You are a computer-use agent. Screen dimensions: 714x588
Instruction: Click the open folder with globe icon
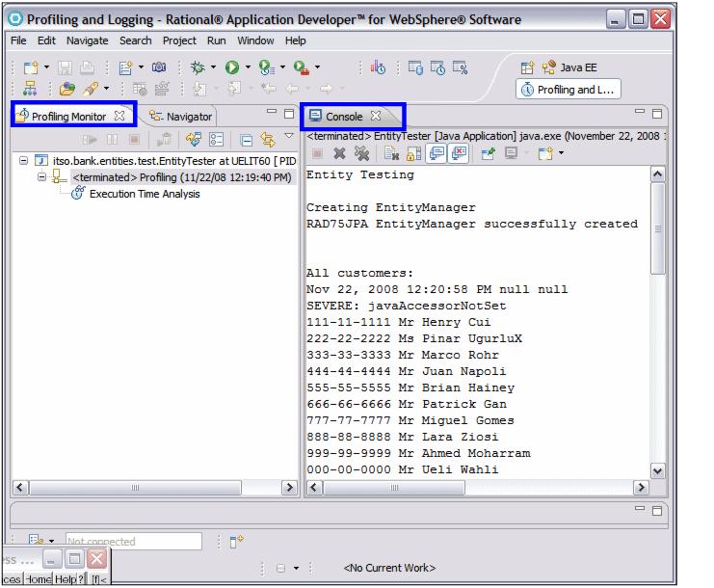coord(66,89)
